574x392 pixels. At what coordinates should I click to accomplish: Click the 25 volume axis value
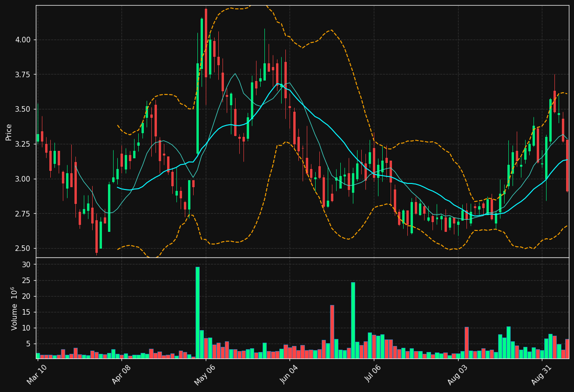coord(27,280)
